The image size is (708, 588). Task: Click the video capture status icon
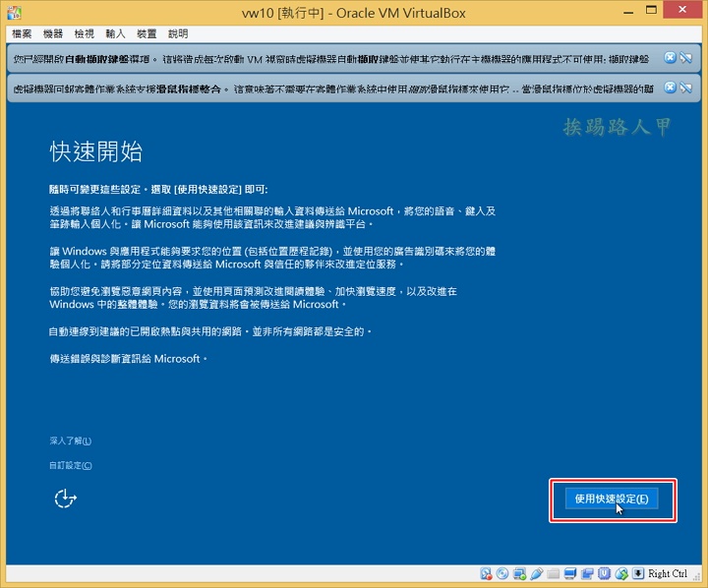coord(587,573)
